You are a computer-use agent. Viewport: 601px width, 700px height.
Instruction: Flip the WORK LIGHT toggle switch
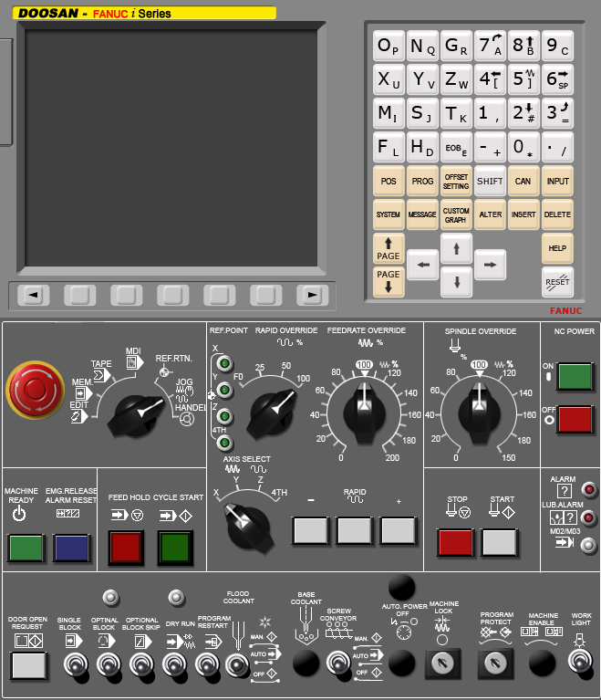click(x=580, y=662)
